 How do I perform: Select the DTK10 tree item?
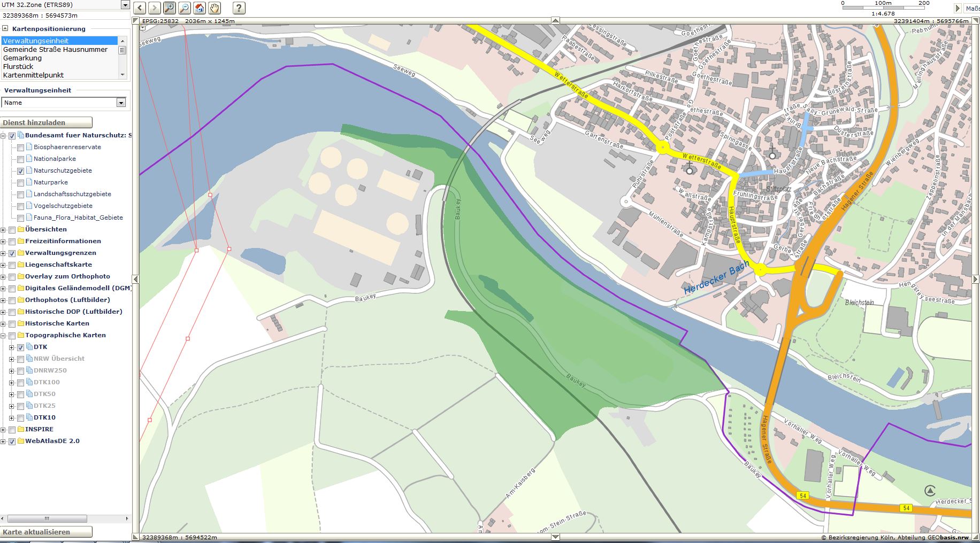pos(44,417)
